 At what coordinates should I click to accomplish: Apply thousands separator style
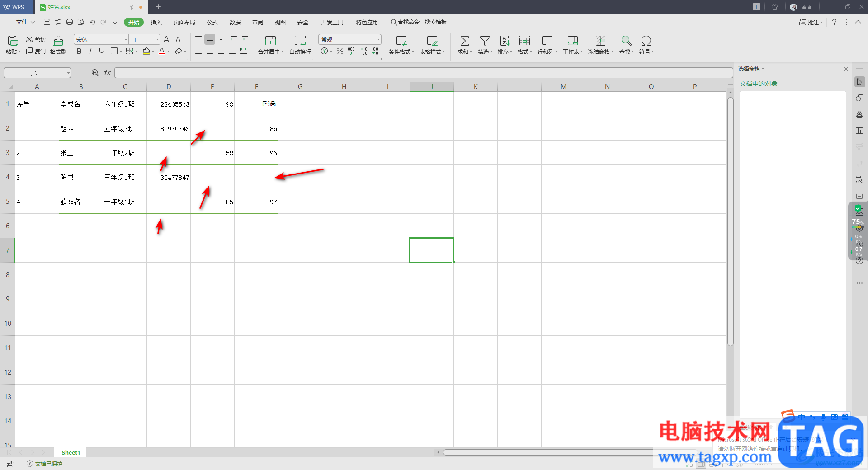(351, 51)
